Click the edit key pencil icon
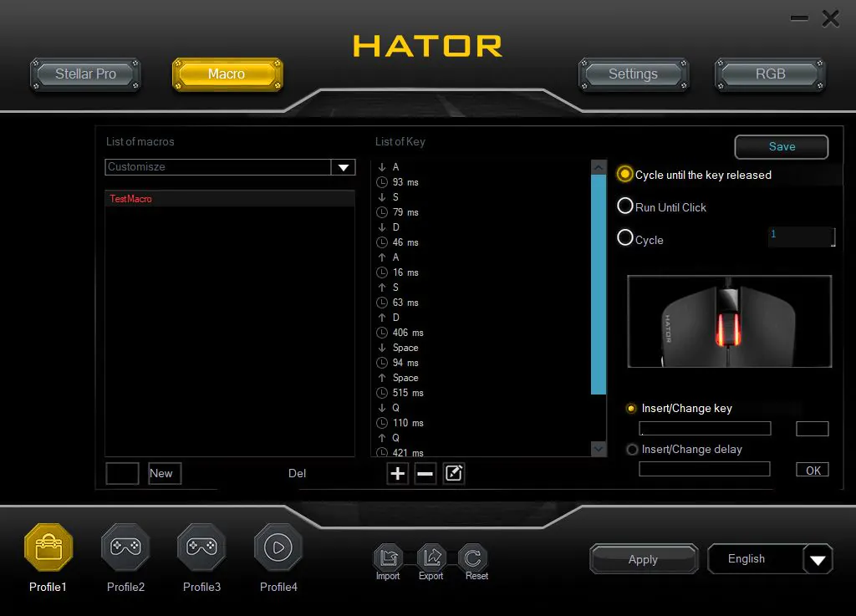Screen dimensions: 856x616 click(454, 473)
